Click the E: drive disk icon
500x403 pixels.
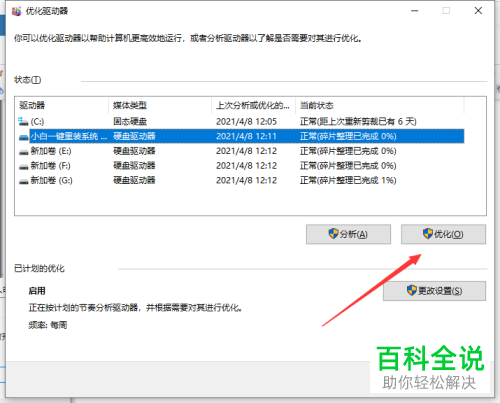click(x=23, y=152)
